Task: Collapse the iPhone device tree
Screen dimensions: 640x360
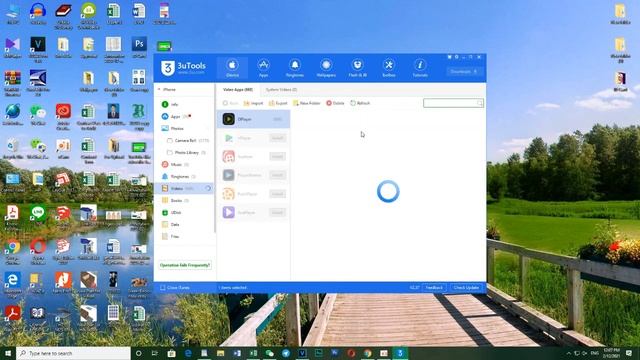Action: coord(159,89)
